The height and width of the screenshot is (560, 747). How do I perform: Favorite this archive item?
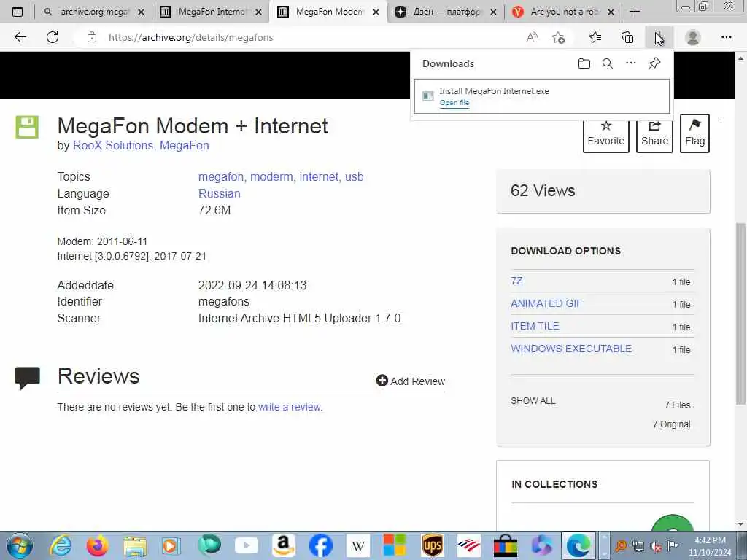click(x=606, y=133)
